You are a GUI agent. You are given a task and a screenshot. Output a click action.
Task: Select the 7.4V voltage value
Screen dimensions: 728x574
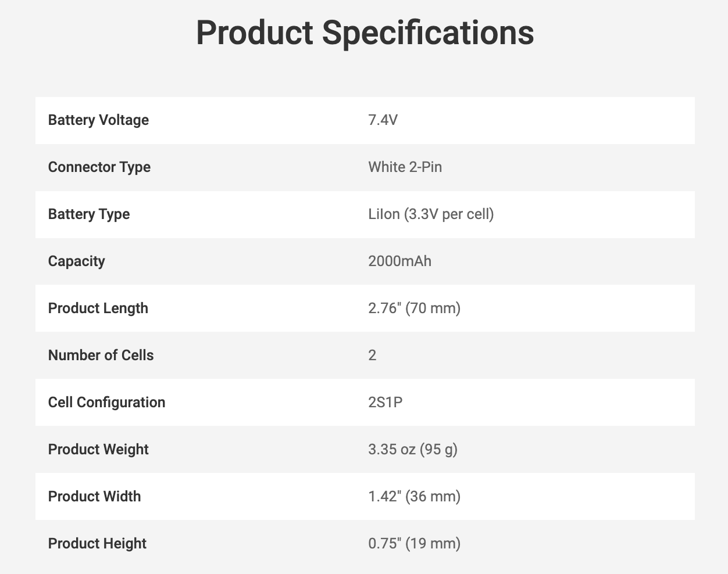[383, 120]
